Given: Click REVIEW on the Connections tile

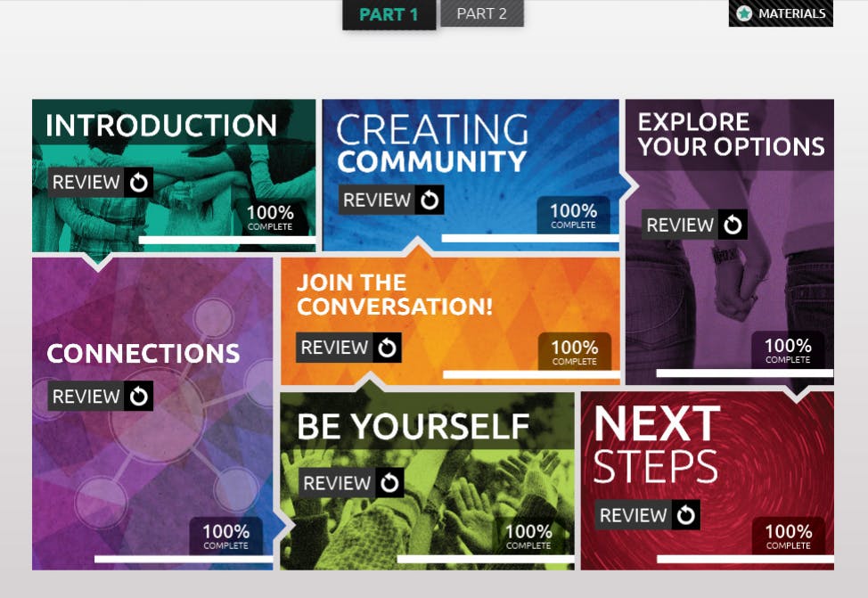Looking at the screenshot, I should (x=86, y=396).
